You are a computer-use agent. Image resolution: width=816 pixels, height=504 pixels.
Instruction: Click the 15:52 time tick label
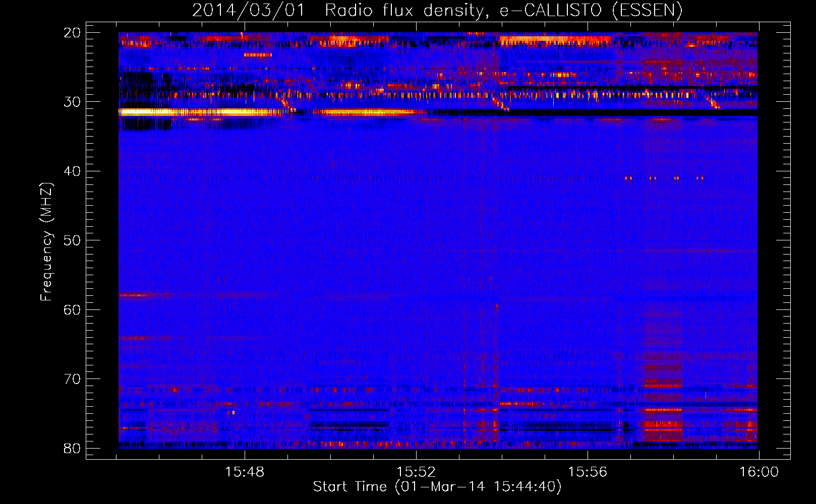pyautogui.click(x=416, y=472)
